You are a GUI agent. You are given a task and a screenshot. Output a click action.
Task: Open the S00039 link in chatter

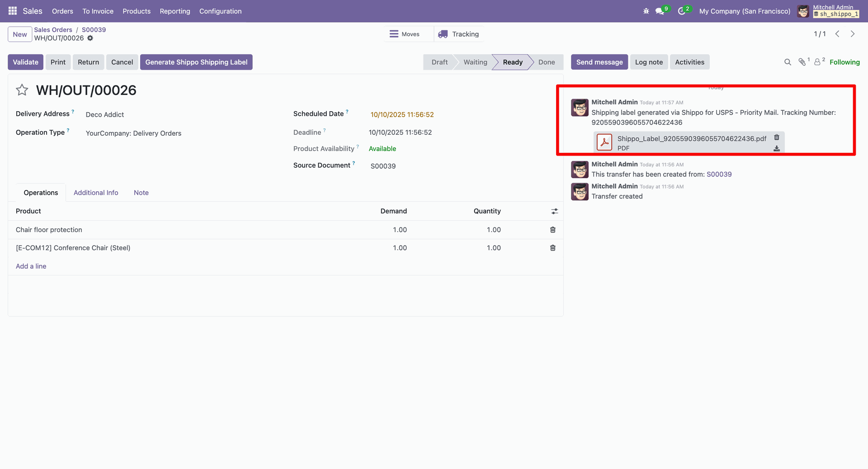719,175
